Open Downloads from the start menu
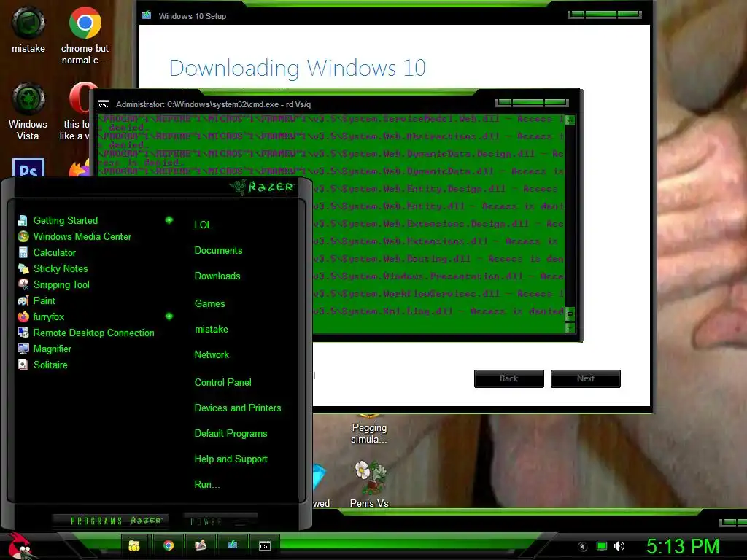The height and width of the screenshot is (560, 747). click(x=217, y=276)
